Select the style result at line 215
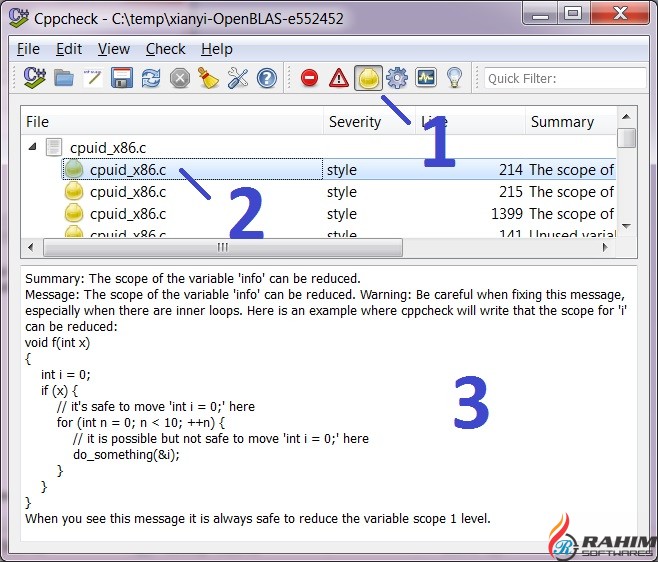 coord(339,192)
